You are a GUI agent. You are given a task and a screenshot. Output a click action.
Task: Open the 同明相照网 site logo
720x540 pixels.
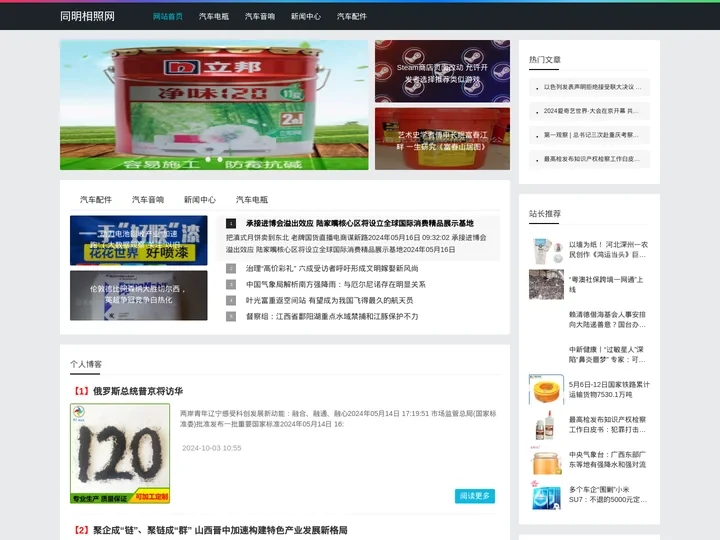87,17
